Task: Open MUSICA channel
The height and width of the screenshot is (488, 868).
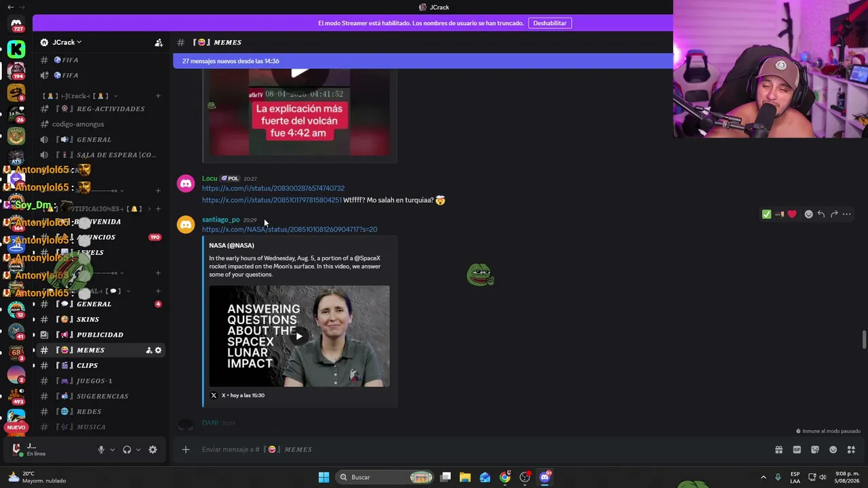Action: click(x=100, y=427)
